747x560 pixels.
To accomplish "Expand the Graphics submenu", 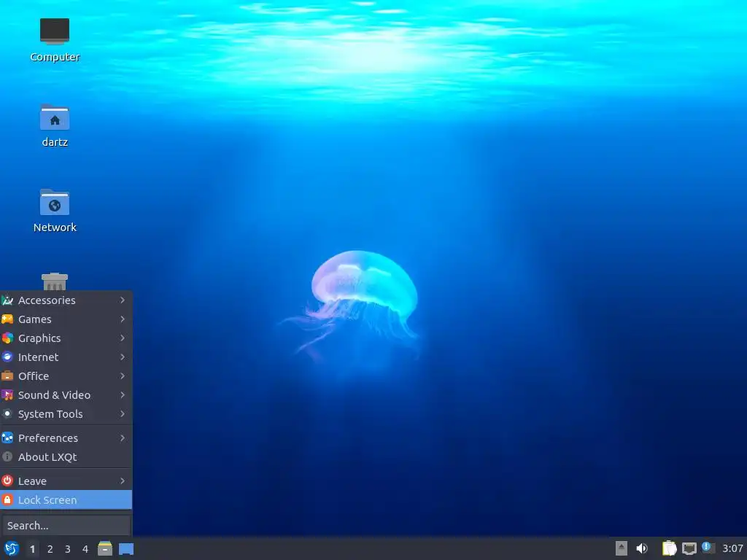I will click(x=66, y=338).
